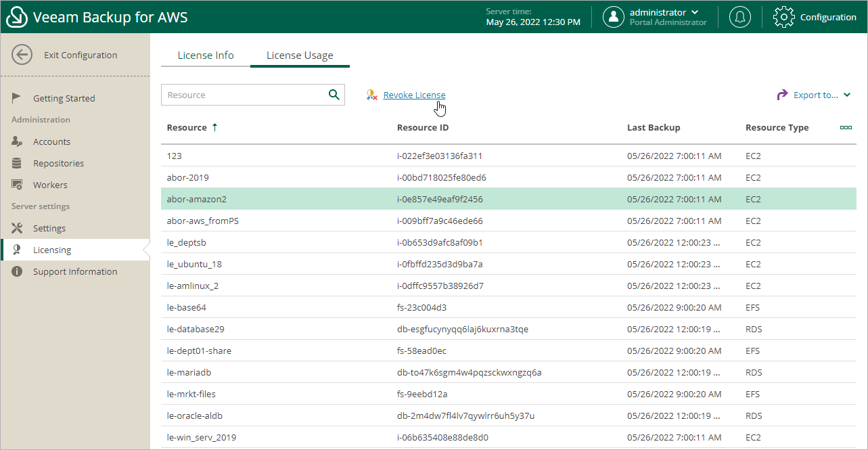Image resolution: width=868 pixels, height=450 pixels.
Task: Open the Export to dropdown chevron
Action: pyautogui.click(x=847, y=95)
